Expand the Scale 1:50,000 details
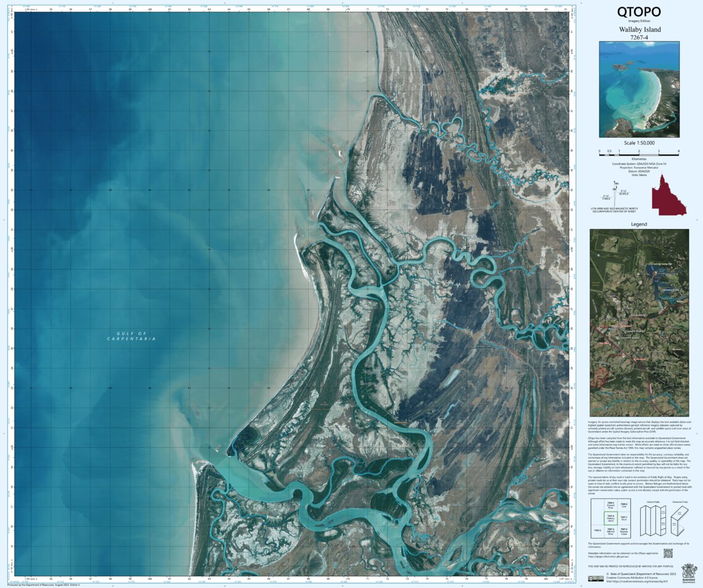Viewport: 703px width, 588px height. pyautogui.click(x=639, y=143)
